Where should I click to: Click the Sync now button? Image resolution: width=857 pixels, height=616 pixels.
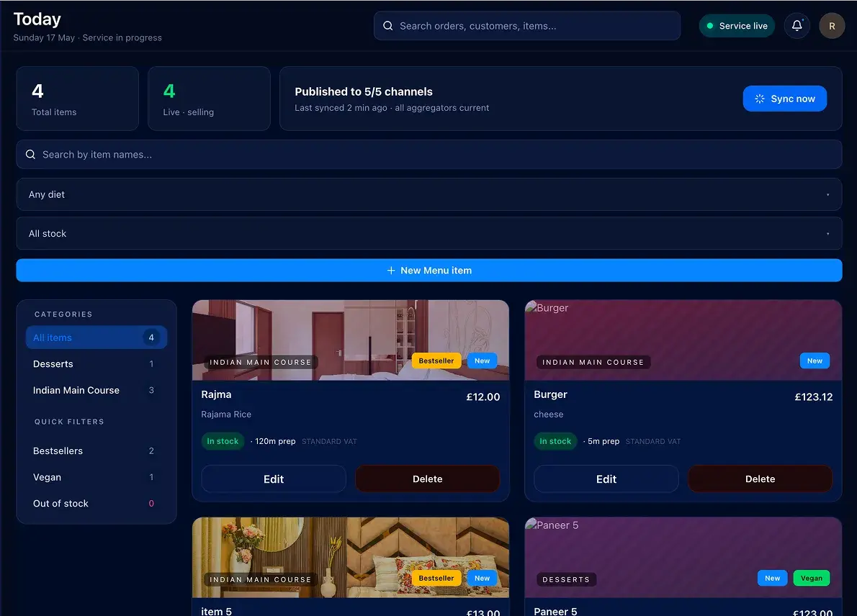[x=784, y=99]
